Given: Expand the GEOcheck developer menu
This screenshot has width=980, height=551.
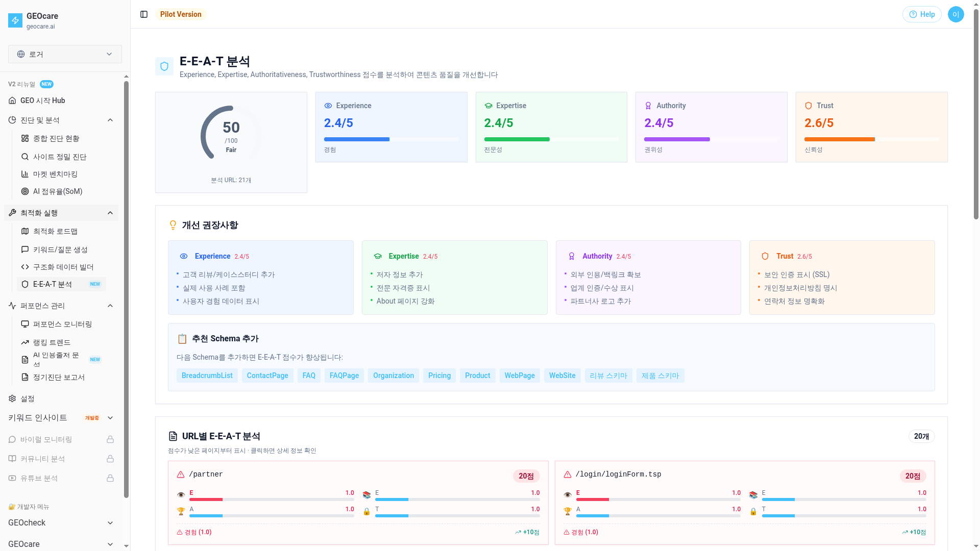Looking at the screenshot, I should pos(110,523).
